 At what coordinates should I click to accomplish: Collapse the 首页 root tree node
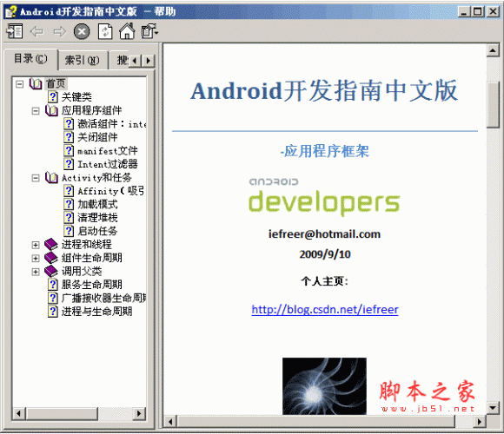[x=20, y=84]
